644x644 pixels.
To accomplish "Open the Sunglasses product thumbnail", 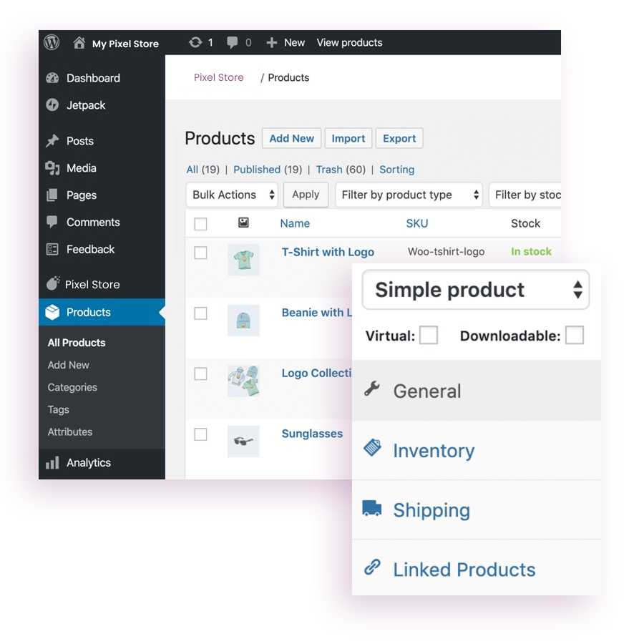I will click(x=243, y=441).
